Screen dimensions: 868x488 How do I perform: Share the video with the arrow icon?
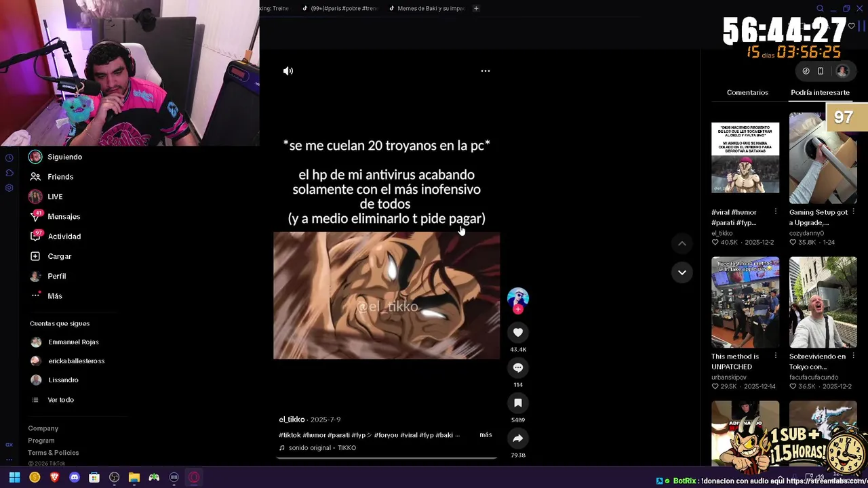(x=518, y=438)
